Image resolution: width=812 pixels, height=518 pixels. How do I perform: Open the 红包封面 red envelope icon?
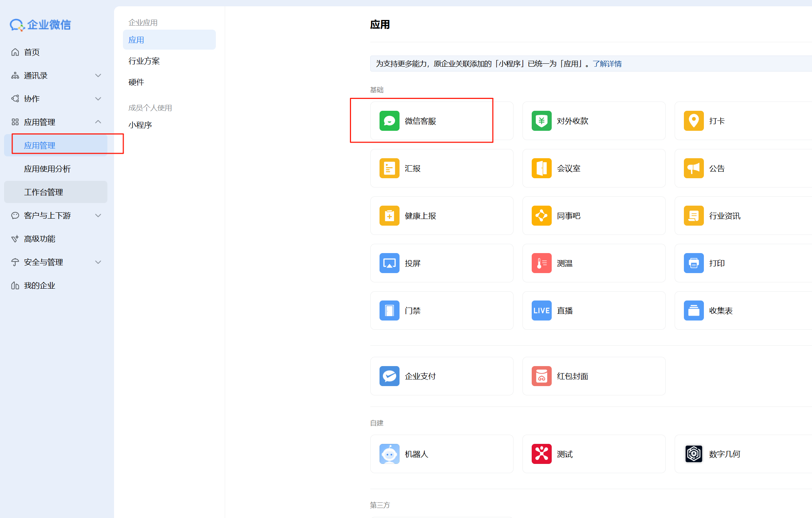pyautogui.click(x=541, y=376)
